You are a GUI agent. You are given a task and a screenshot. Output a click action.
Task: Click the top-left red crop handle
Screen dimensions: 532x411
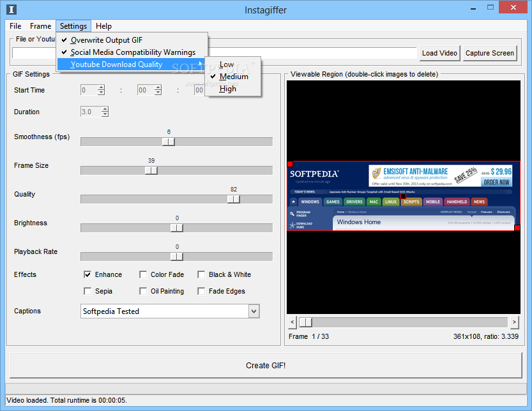pyautogui.click(x=290, y=164)
